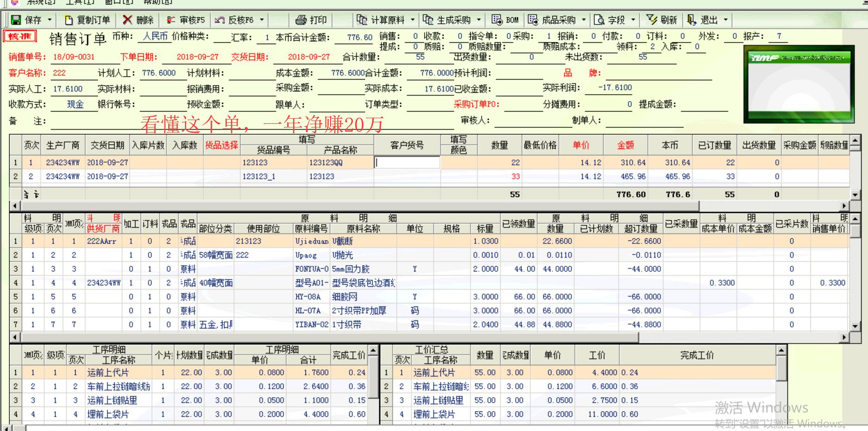Image resolution: width=868 pixels, height=431 pixels.
Task: Click the 备注 remarks field
Action: tap(252, 122)
